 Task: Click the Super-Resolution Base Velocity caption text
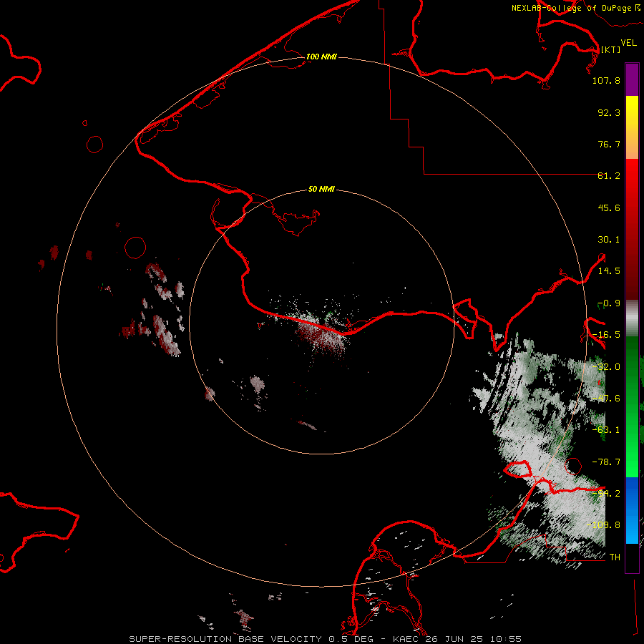pyautogui.click(x=326, y=639)
